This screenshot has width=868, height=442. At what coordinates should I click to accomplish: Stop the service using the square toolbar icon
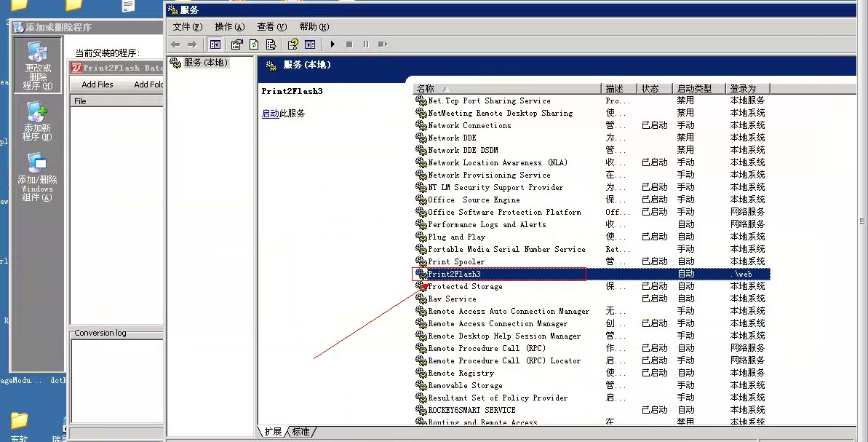click(349, 44)
